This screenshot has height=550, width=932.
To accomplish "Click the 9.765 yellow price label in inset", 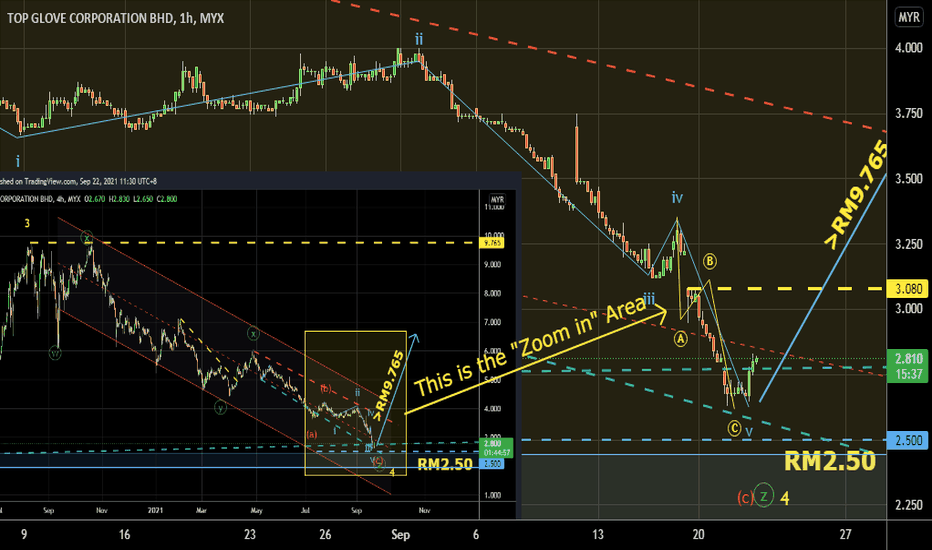I will pos(493,243).
